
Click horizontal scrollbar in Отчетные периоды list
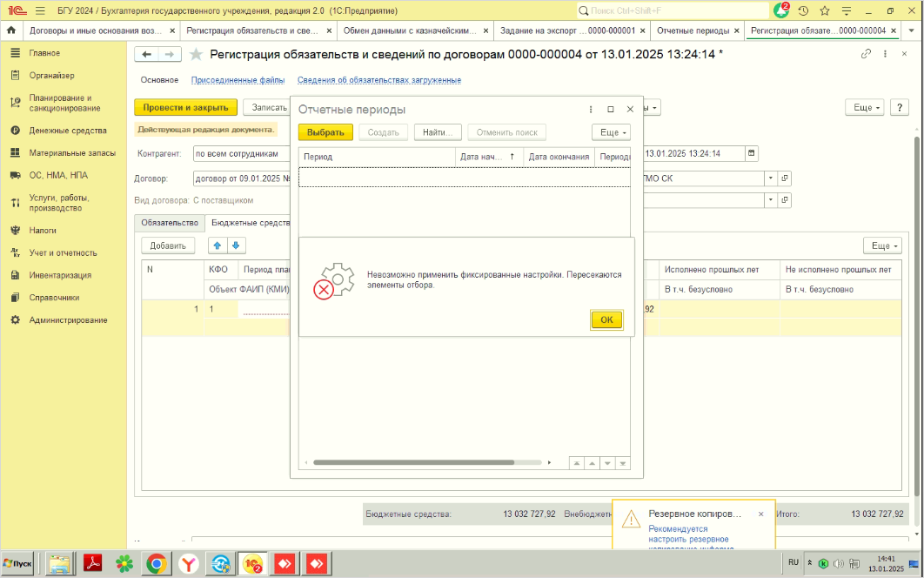coord(413,463)
